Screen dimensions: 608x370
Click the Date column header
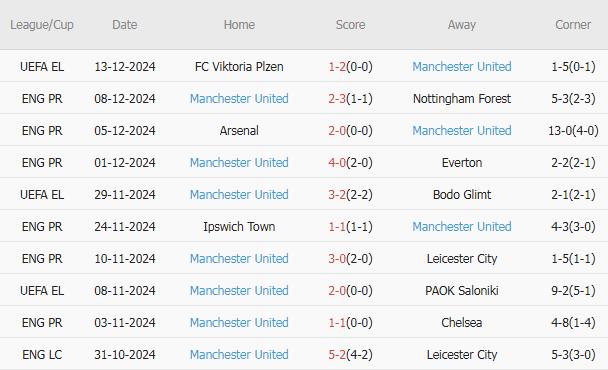124,25
